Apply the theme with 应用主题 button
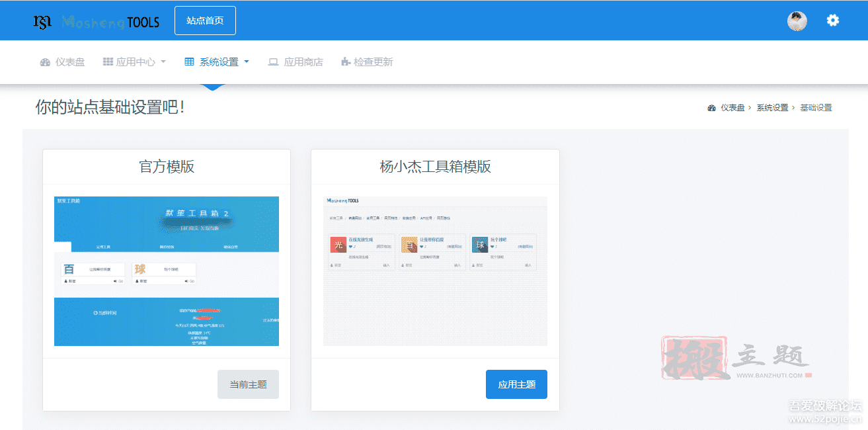 (x=516, y=384)
